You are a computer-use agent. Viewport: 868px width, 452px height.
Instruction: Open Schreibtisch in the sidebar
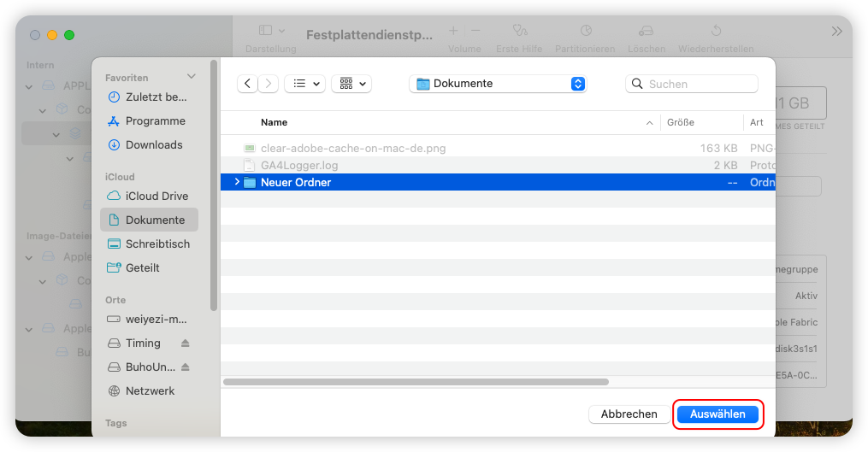point(148,244)
